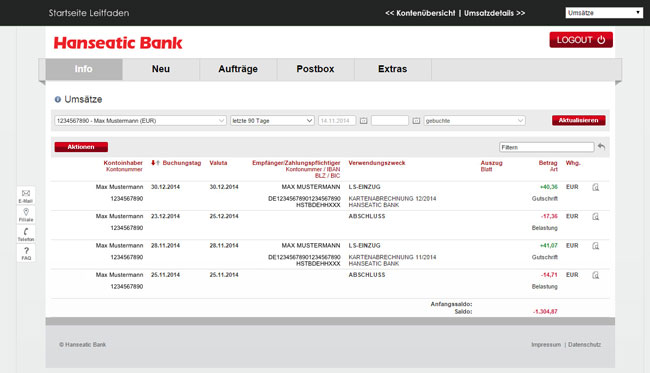This screenshot has height=373, width=650.
Task: Click the Aktualisieren button
Action: pos(578,120)
